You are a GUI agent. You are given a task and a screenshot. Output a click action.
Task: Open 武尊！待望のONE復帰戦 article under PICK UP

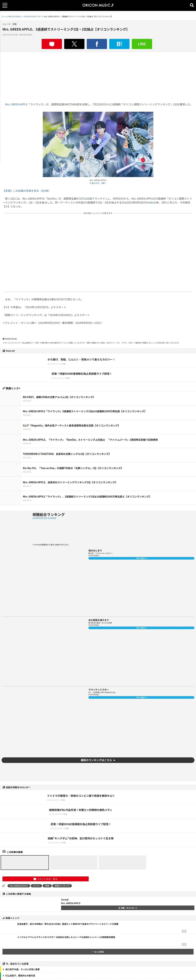coord(82,374)
